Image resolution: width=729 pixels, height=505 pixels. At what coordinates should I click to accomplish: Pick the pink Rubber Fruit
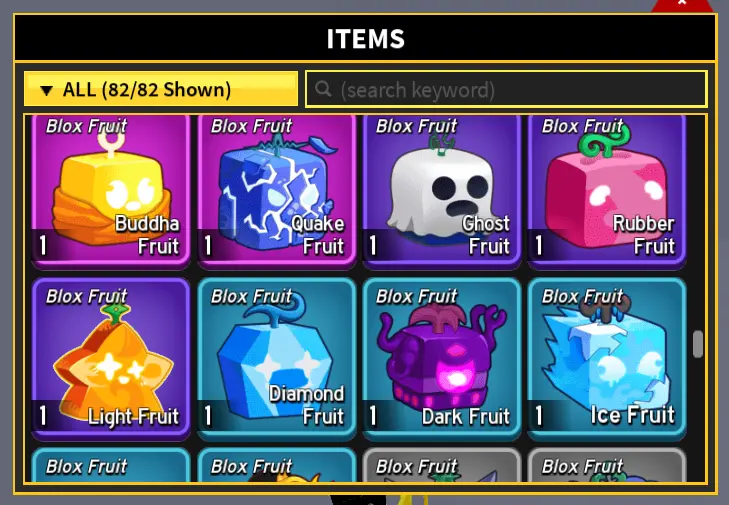click(607, 192)
